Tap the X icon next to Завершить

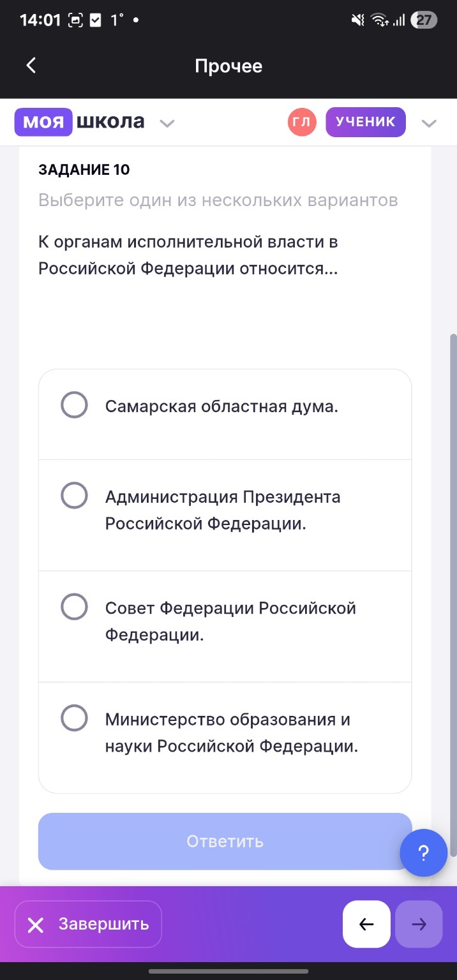coord(36,924)
